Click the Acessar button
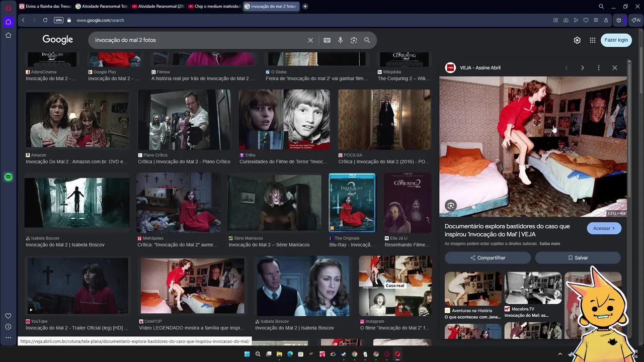This screenshot has width=644, height=362. [x=604, y=228]
